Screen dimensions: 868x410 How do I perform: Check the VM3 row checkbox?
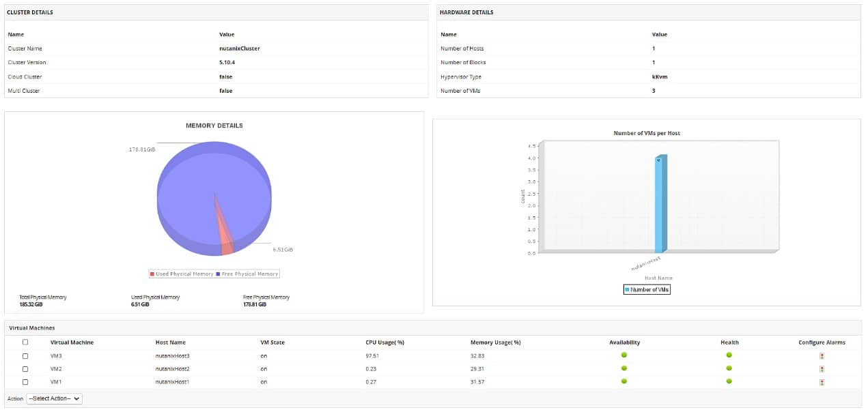click(25, 356)
